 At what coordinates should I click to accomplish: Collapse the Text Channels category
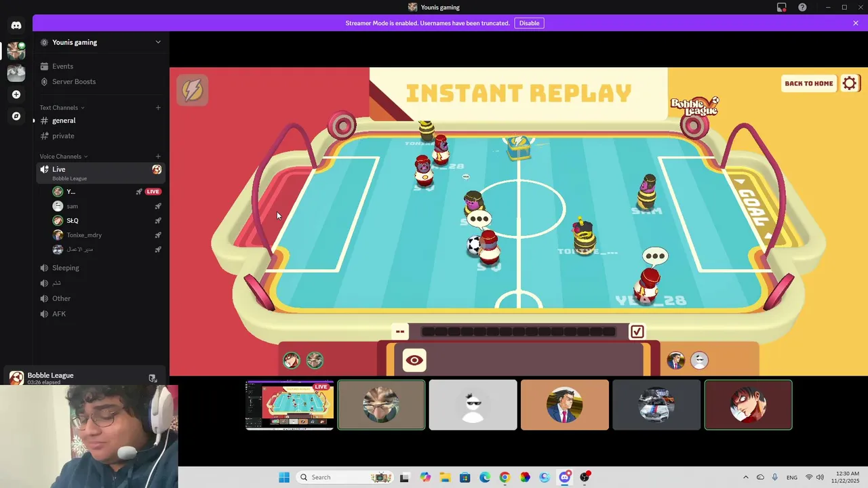(62, 108)
